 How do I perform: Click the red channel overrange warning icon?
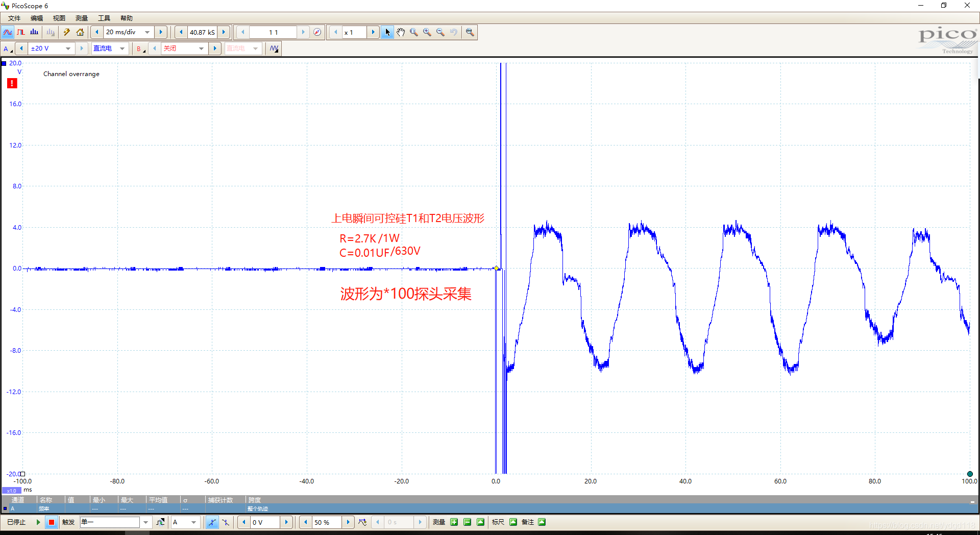tap(12, 83)
